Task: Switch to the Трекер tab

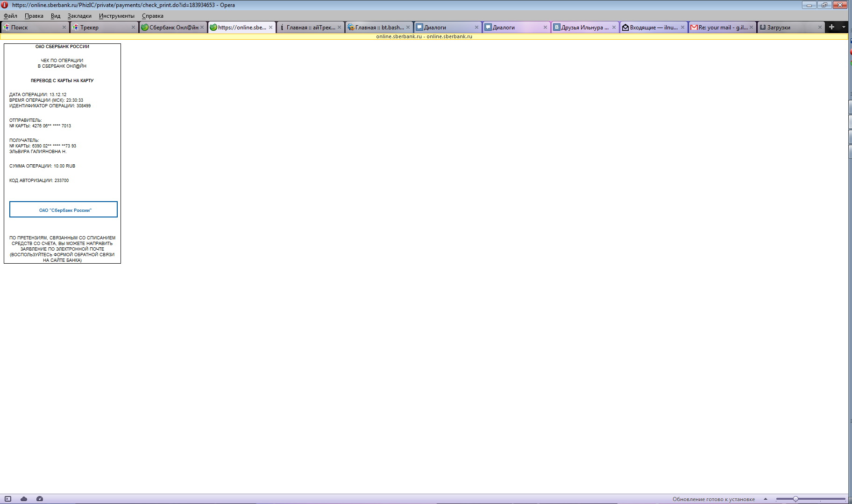Action: (x=104, y=28)
